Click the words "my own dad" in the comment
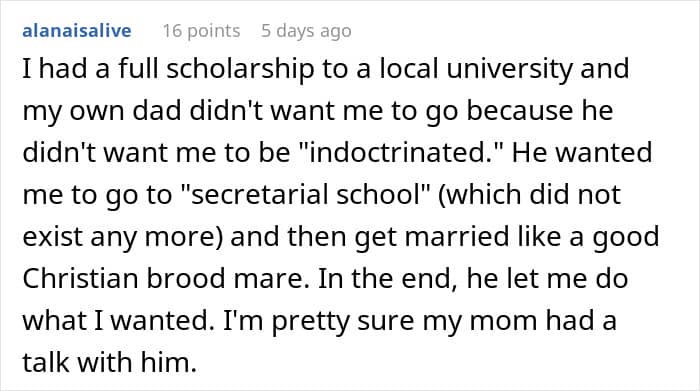Screen dimensions: 700x391 pyautogui.click(x=102, y=111)
